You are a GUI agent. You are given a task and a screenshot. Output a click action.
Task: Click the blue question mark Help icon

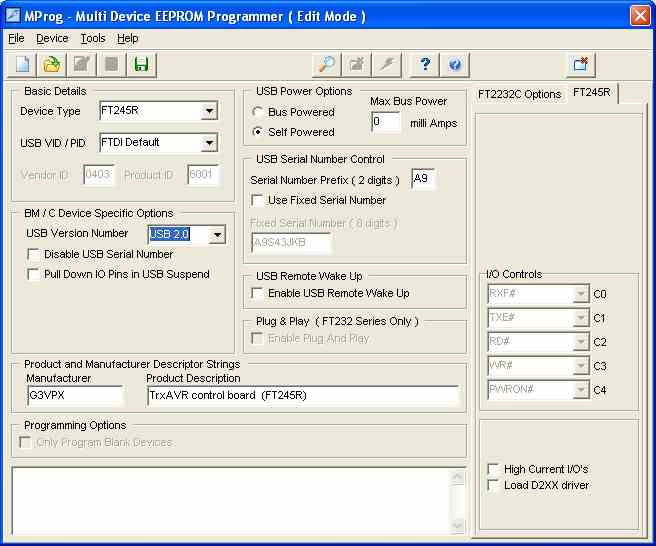click(x=425, y=65)
